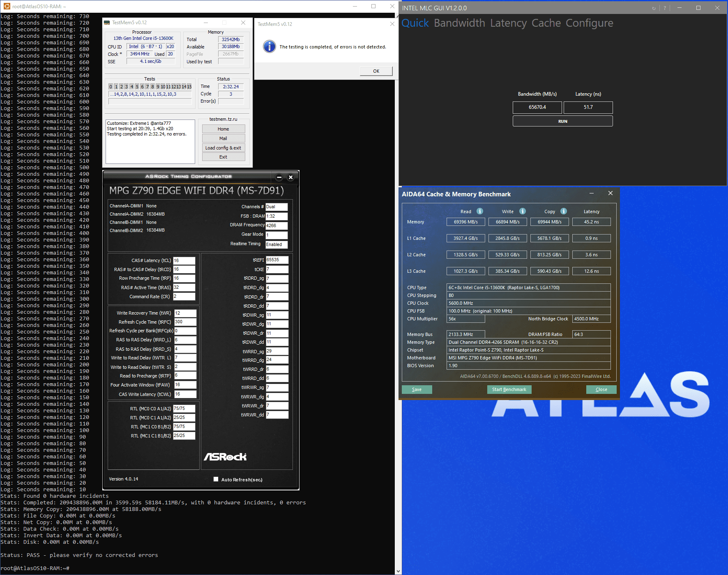Click the CPU Clock 5600.0 MHz field
The width and height of the screenshot is (728, 575).
528,303
